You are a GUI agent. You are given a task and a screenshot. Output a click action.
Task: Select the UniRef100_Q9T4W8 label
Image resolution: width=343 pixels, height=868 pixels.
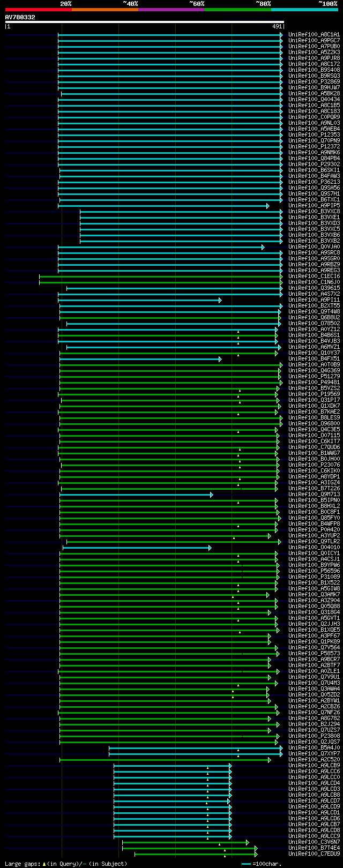[314, 312]
